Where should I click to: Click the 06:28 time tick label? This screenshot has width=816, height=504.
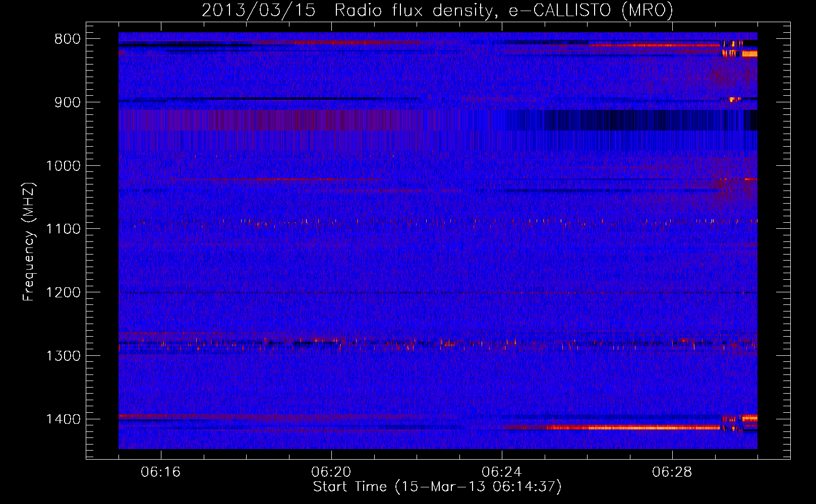click(x=672, y=472)
